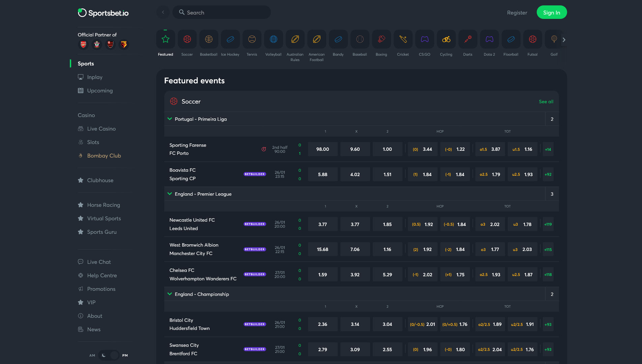Viewport: 642px width, 364px height.
Task: Select the Basketball sport icon
Action: pyautogui.click(x=208, y=39)
